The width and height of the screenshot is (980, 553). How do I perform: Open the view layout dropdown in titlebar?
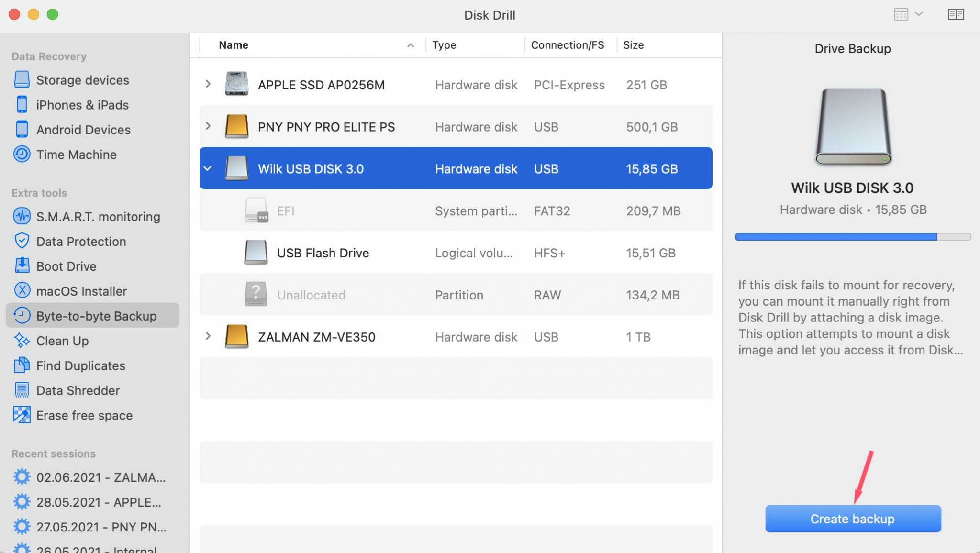click(919, 14)
